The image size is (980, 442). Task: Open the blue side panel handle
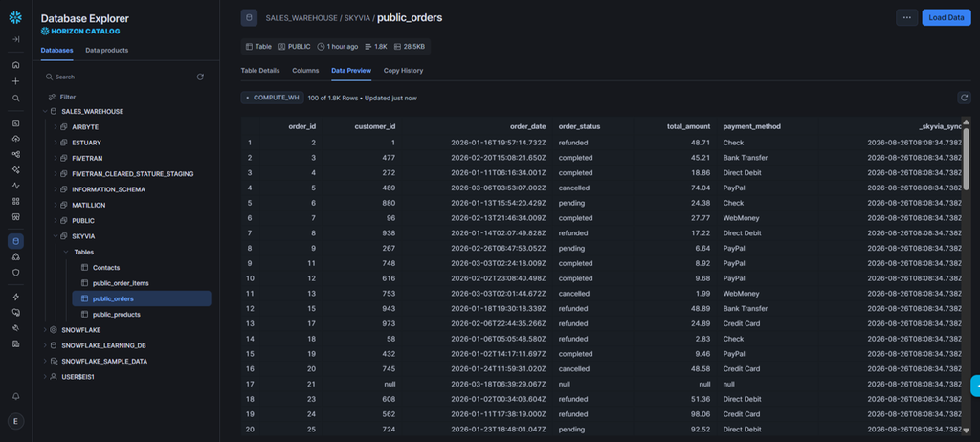tap(975, 387)
